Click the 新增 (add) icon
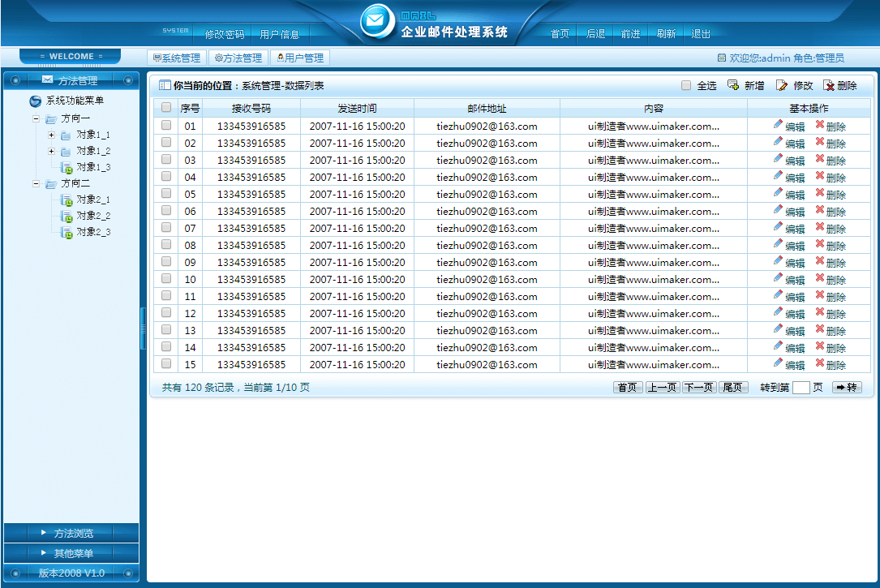 pos(732,84)
